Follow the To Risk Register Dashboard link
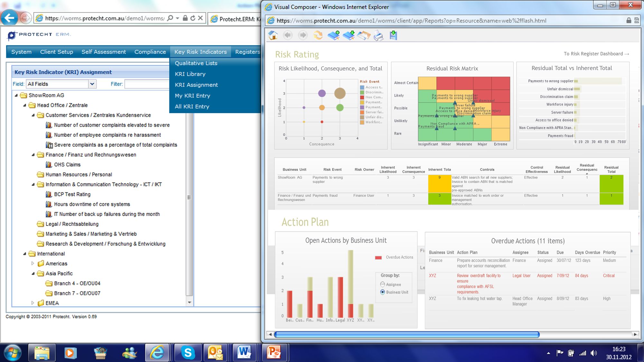This screenshot has height=362, width=644. click(596, 54)
